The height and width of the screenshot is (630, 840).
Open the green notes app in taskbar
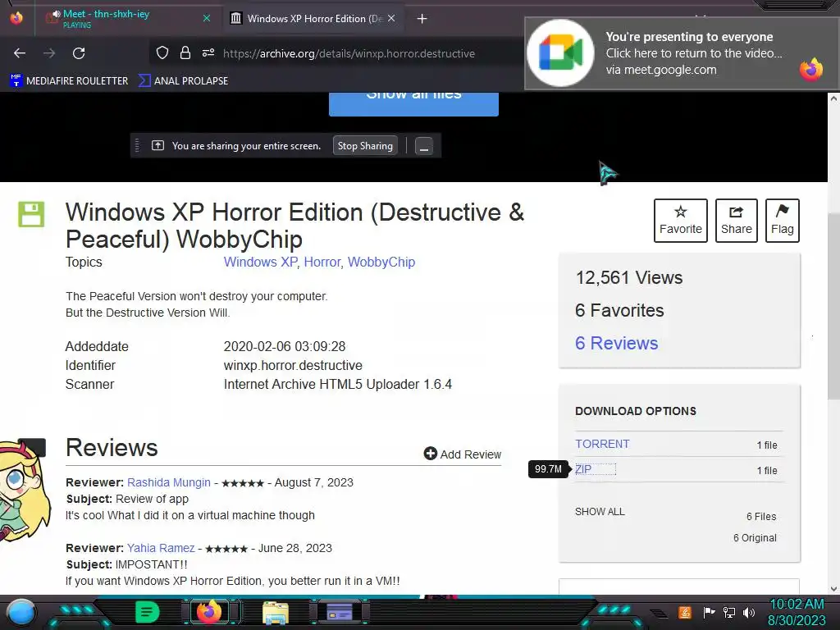coord(147,612)
